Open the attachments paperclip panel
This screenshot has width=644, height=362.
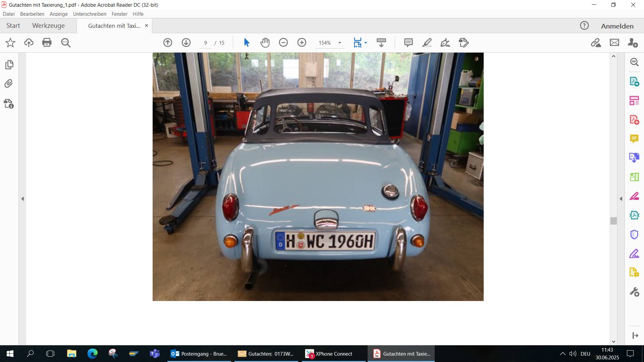tap(9, 83)
